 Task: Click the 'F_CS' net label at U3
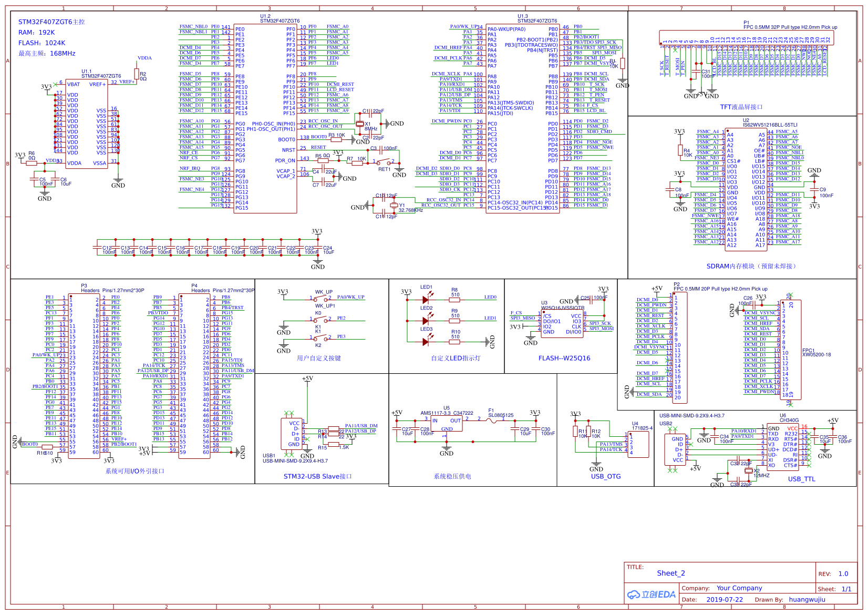[x=516, y=313]
